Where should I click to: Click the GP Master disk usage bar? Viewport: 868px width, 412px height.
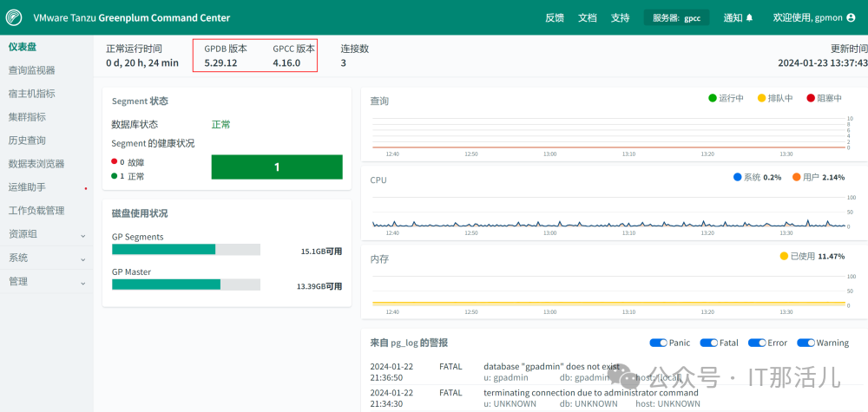coord(186,284)
